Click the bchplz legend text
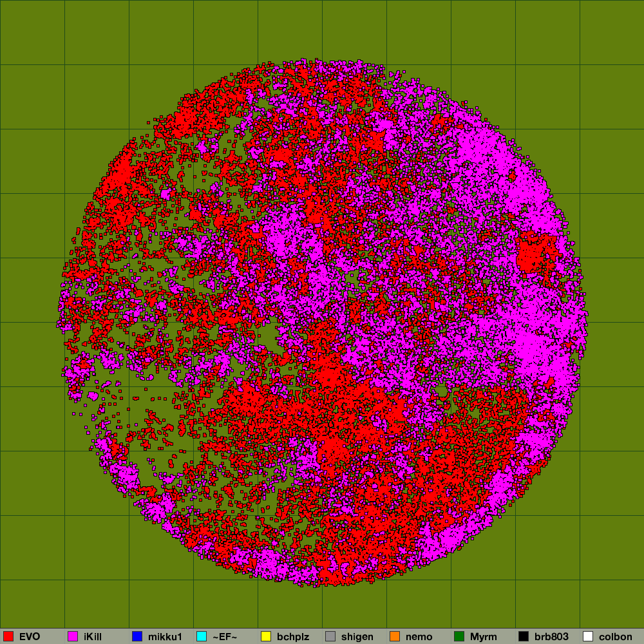Image resolution: width=644 pixels, height=644 pixels. click(293, 637)
